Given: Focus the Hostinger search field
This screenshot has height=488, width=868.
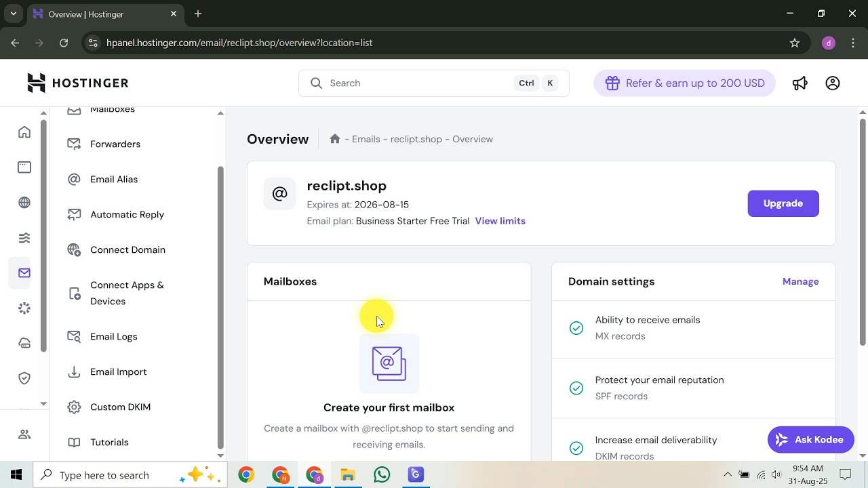Looking at the screenshot, I should [434, 83].
